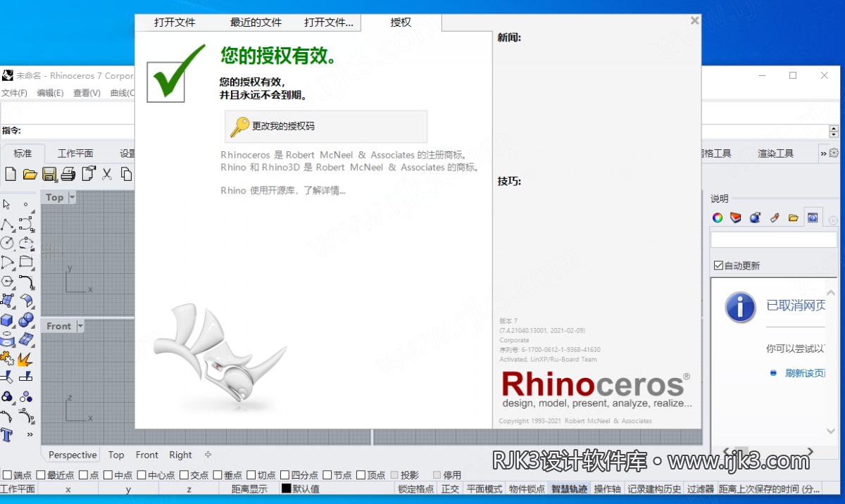Open the 文件(F) menu
845x504 pixels.
pyautogui.click(x=14, y=93)
